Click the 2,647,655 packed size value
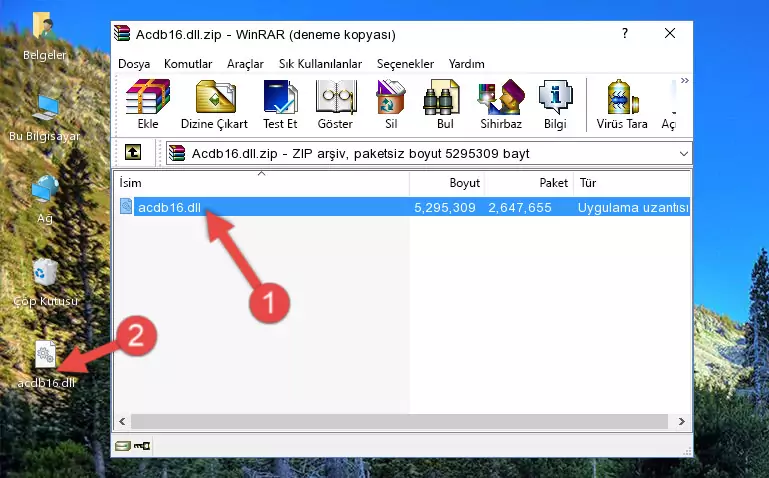Image resolution: width=769 pixels, height=478 pixels. point(520,207)
